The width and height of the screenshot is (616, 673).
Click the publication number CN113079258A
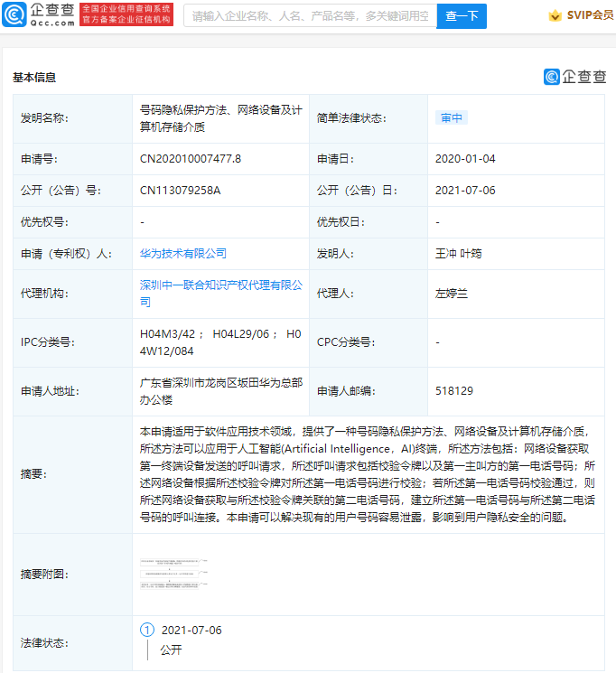pyautogui.click(x=181, y=191)
